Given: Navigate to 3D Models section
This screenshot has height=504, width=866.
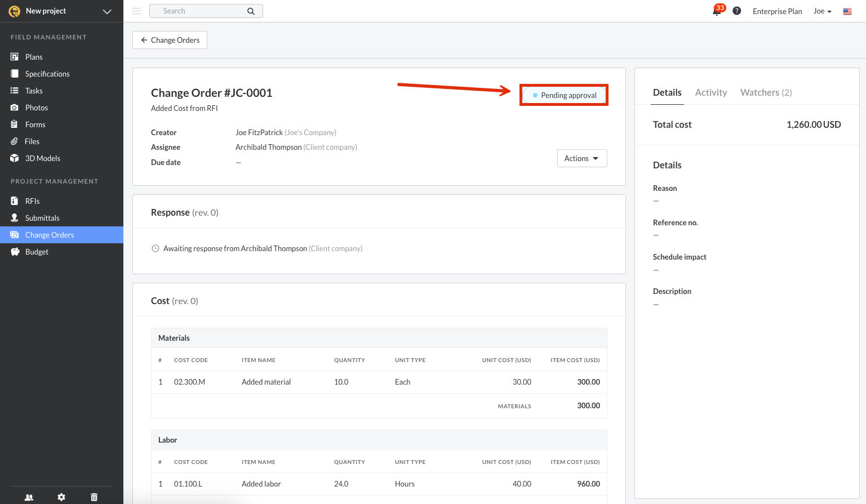Looking at the screenshot, I should point(42,158).
